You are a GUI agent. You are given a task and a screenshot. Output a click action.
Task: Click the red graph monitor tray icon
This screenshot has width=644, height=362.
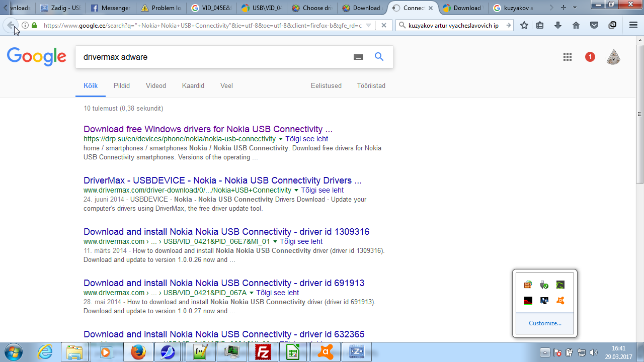point(528,301)
